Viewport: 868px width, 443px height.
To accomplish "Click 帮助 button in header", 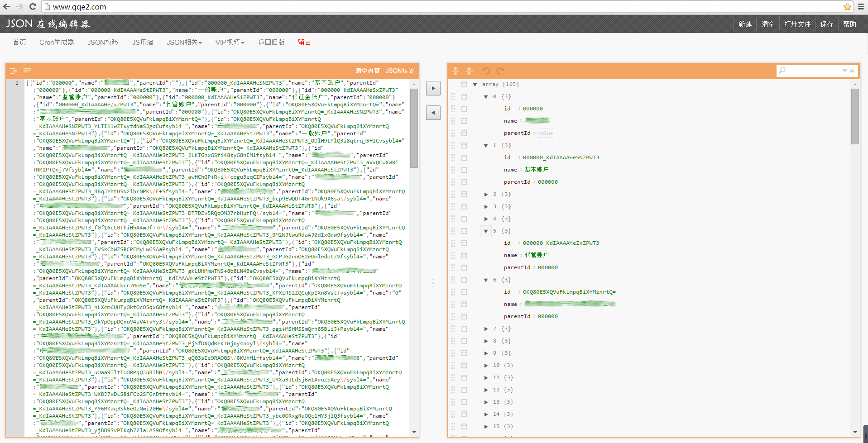I will click(x=849, y=24).
